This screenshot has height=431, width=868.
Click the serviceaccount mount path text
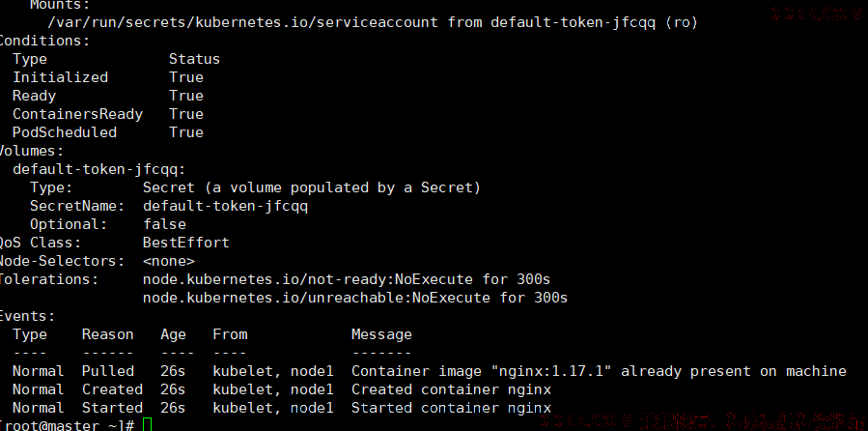(x=242, y=23)
